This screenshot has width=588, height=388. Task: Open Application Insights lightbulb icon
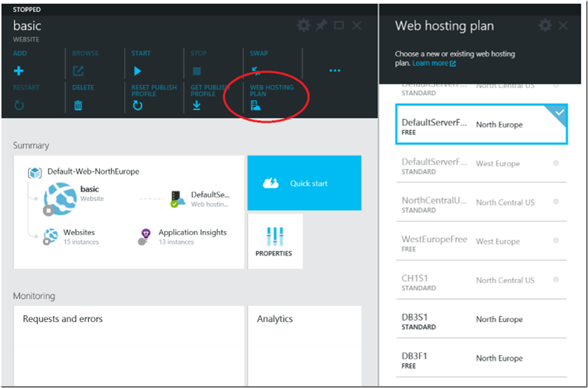coord(144,237)
